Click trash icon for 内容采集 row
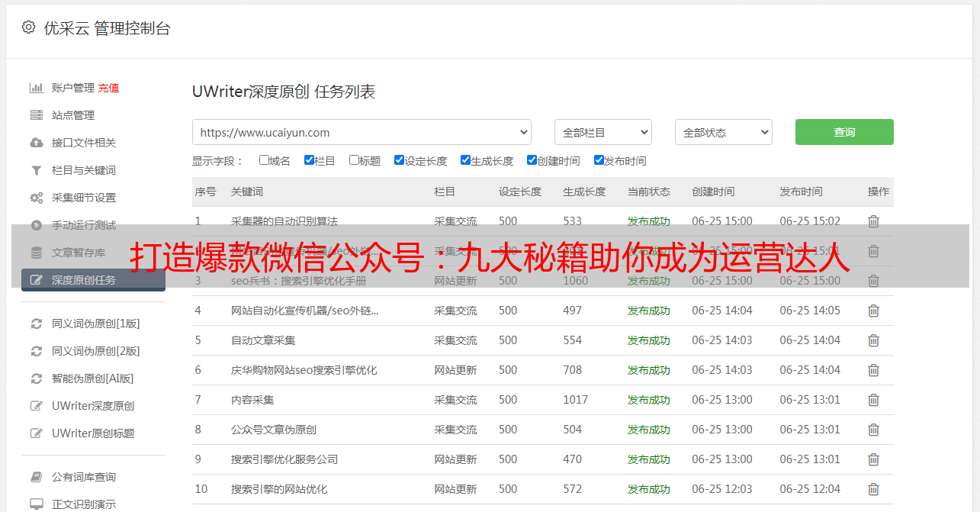 coord(873,400)
